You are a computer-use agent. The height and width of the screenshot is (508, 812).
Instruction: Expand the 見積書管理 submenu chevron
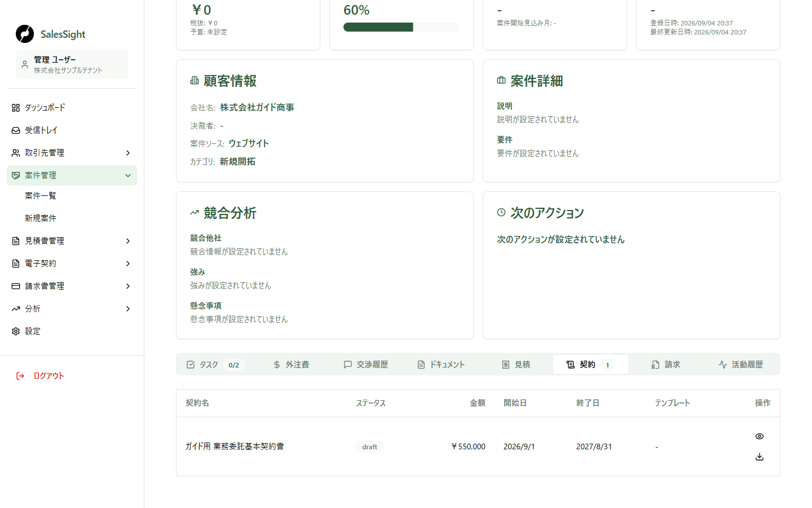tap(128, 241)
